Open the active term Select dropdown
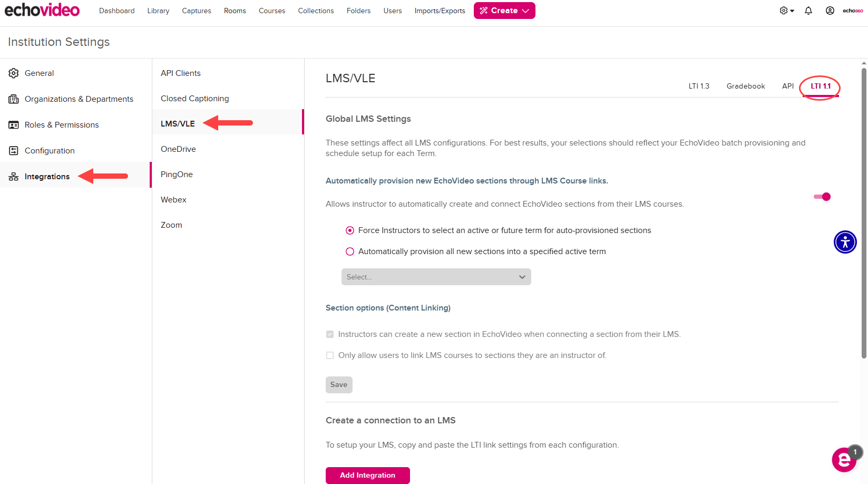The image size is (868, 484). coord(436,277)
